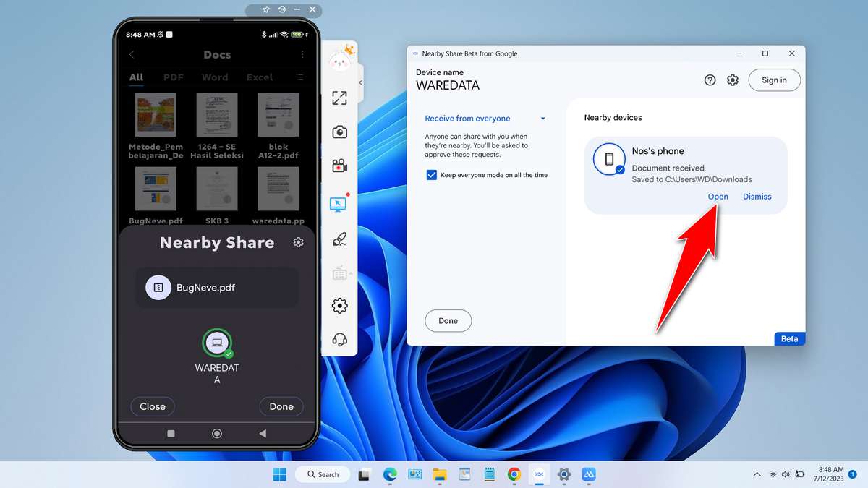This screenshot has height=488, width=868.
Task: Click the headset support icon
Action: (x=339, y=339)
